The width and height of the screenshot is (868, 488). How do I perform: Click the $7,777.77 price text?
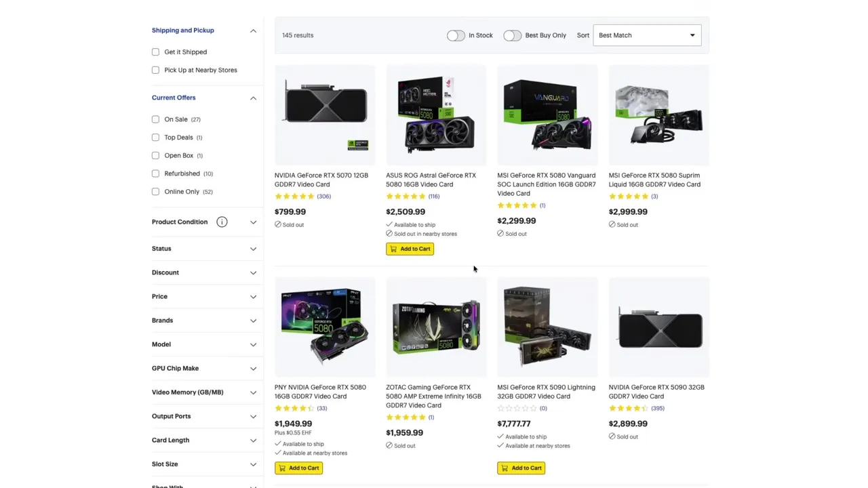[514, 424]
